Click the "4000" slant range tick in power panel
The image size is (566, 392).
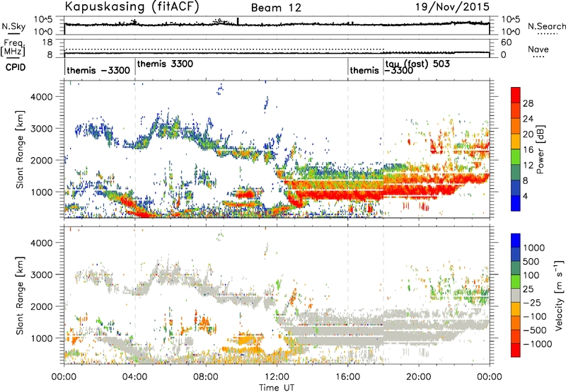coord(41,97)
